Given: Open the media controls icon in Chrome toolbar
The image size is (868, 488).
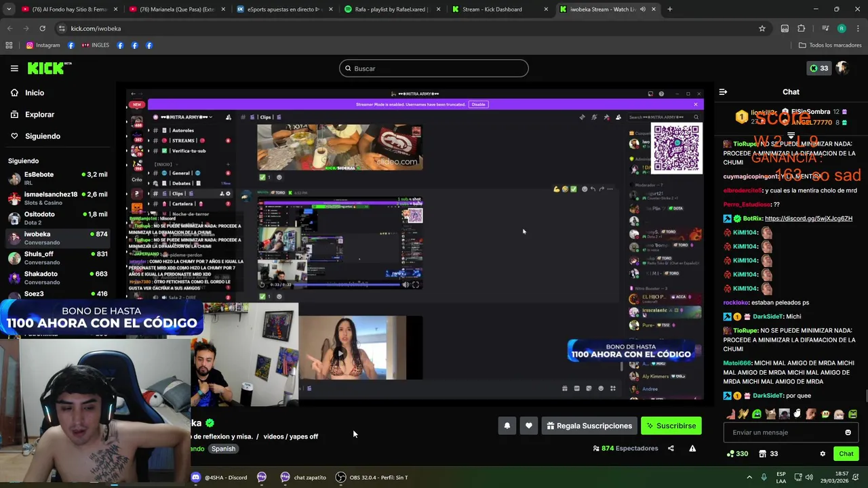Looking at the screenshot, I should [x=825, y=28].
